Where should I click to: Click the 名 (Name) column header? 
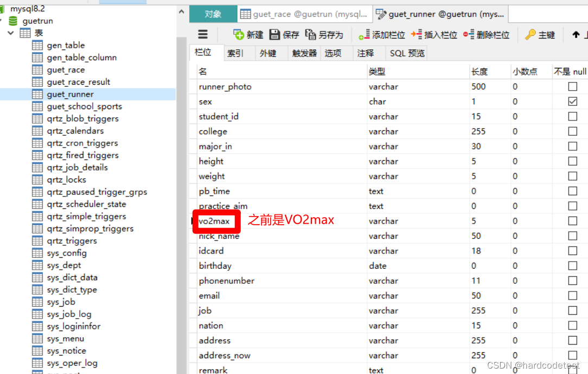tap(282, 71)
